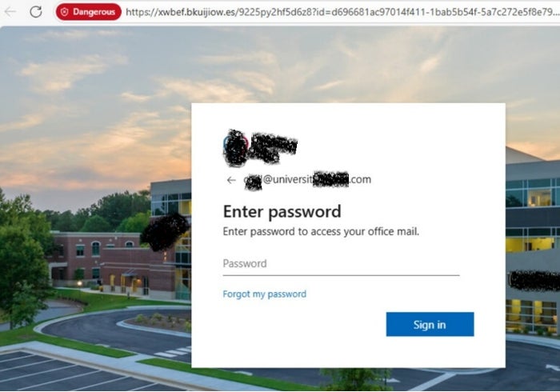The width and height of the screenshot is (560, 392).
Task: Click the blacked-out organization logo
Action: pyautogui.click(x=260, y=148)
